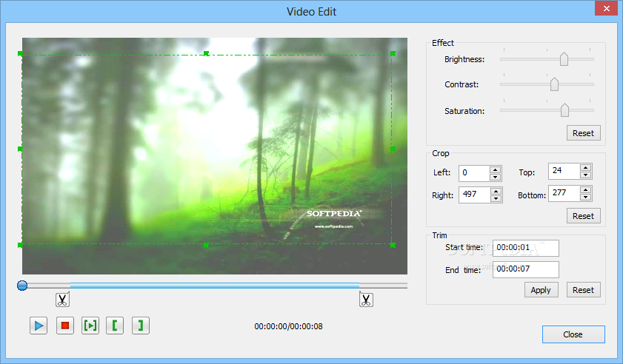
Task: Play the selected trim segment
Action: 90,326
